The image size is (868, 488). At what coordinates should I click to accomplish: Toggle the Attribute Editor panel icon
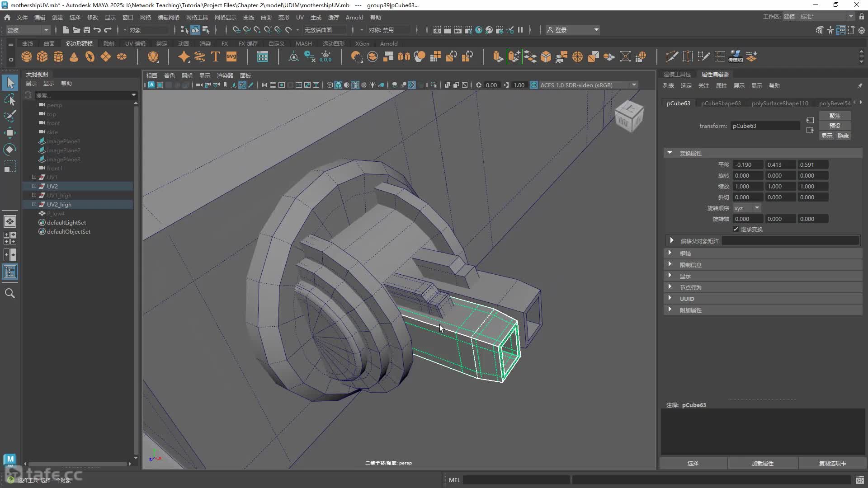pyautogui.click(x=841, y=30)
